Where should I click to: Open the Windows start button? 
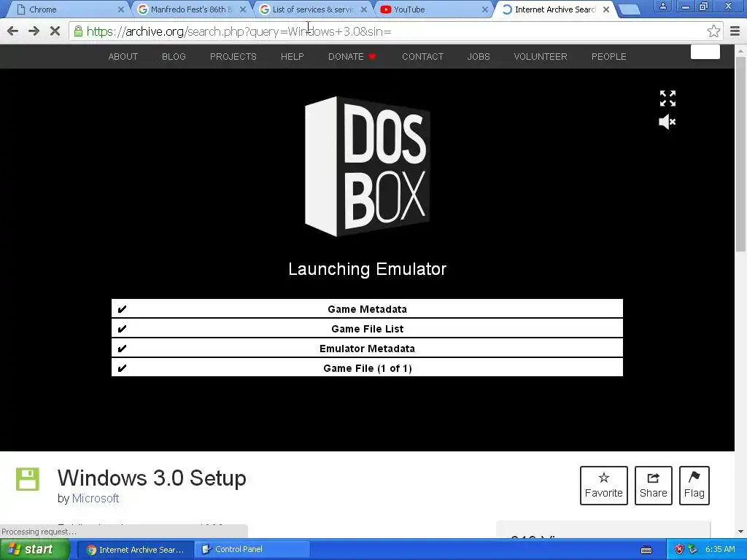[x=34, y=549]
